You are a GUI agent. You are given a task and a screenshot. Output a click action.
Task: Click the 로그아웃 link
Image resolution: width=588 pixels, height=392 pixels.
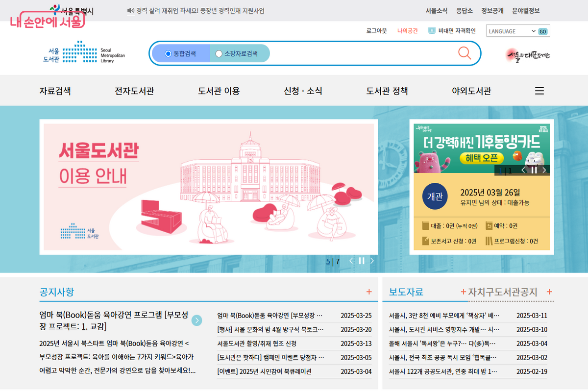click(x=376, y=31)
